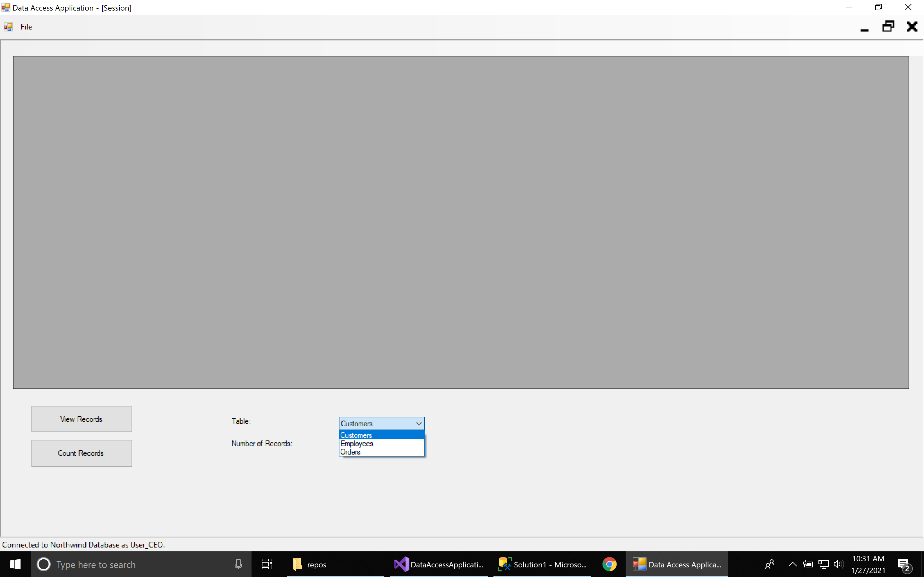Click the volume speaker tray icon
The image size is (924, 577).
click(x=838, y=564)
